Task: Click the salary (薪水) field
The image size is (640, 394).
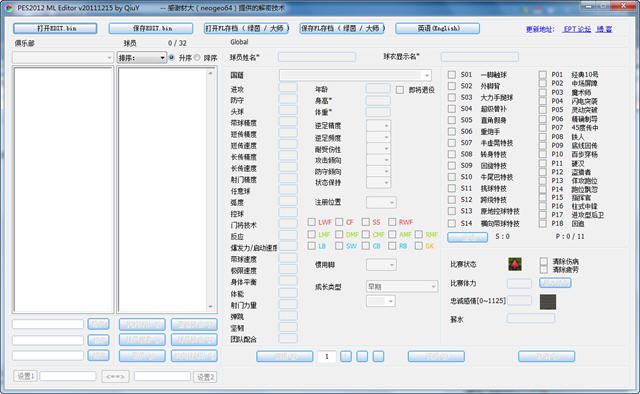Action: coord(531,318)
